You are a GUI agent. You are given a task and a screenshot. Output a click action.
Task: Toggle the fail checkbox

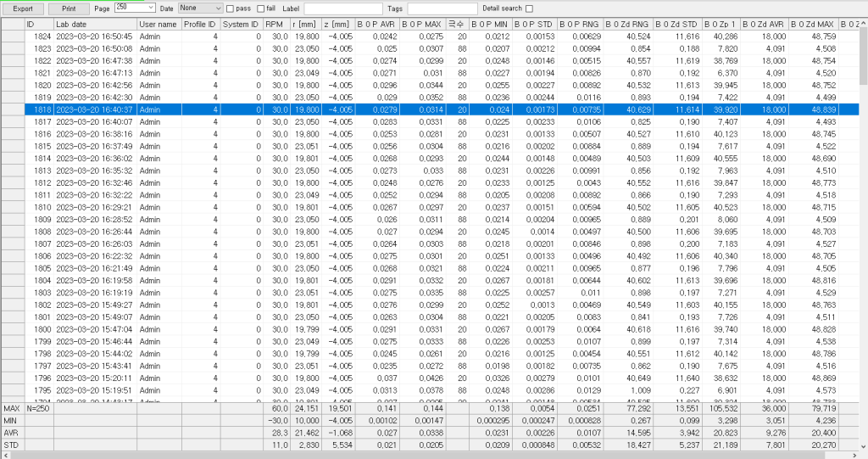tap(259, 8)
